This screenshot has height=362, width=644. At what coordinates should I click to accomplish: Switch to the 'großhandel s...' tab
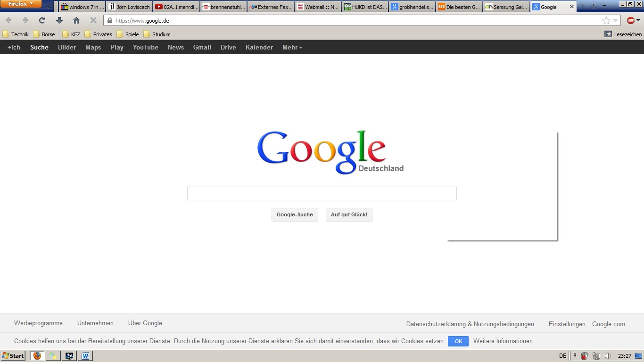click(413, 7)
